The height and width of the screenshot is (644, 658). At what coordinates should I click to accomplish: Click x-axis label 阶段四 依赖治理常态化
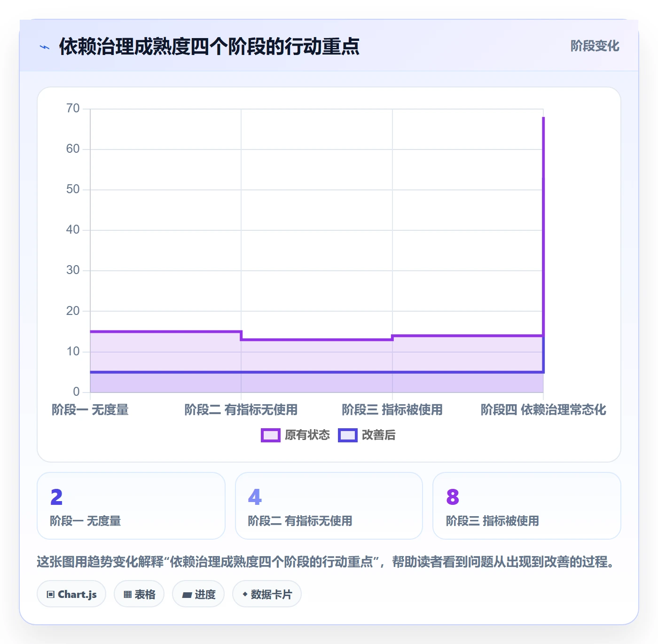[543, 410]
